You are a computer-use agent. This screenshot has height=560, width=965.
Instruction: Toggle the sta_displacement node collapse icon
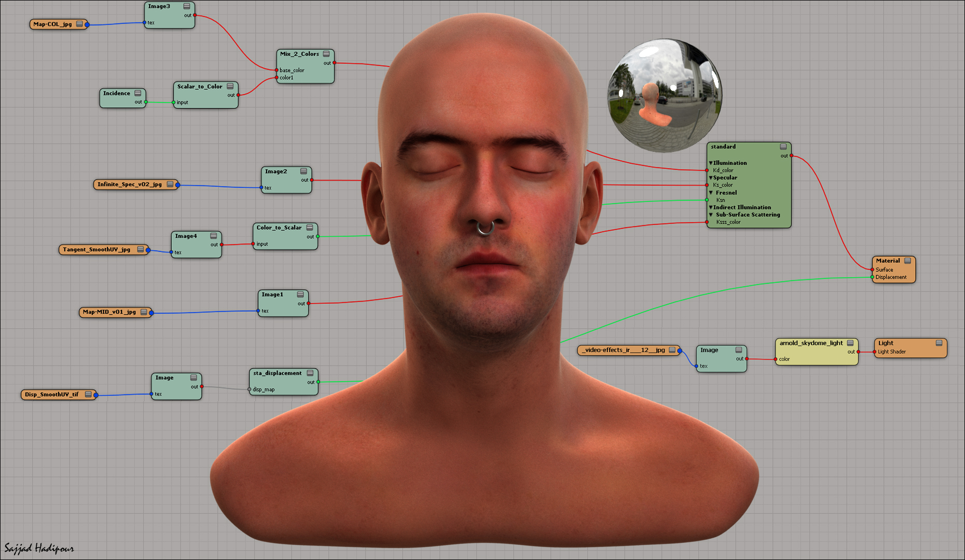pos(310,373)
